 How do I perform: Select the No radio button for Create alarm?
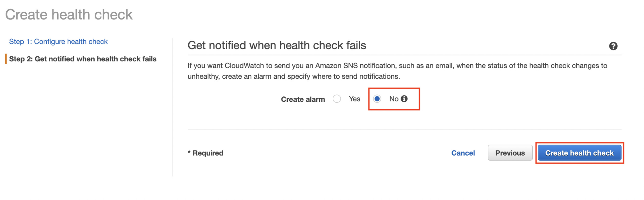pyautogui.click(x=377, y=99)
